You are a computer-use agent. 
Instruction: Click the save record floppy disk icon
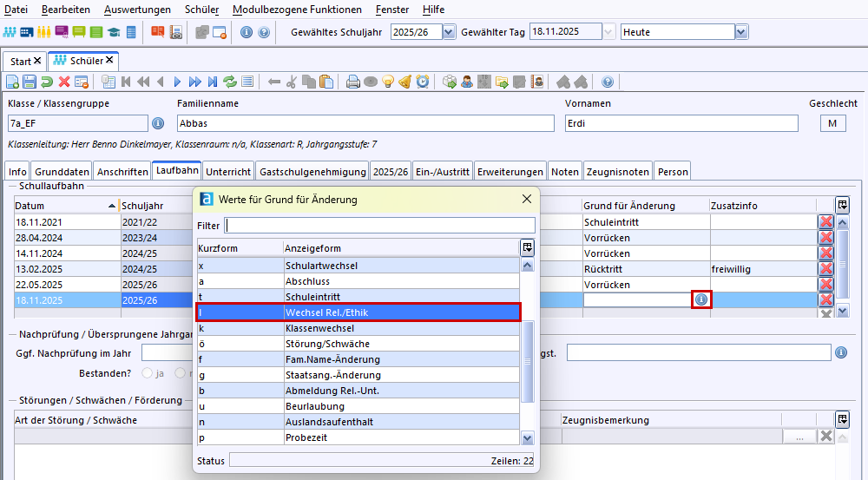(30, 82)
